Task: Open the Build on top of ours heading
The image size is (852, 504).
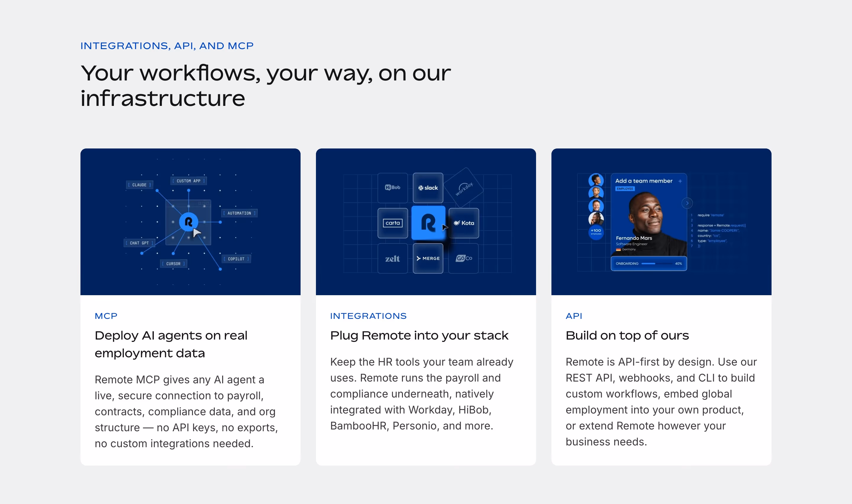Action: pyautogui.click(x=627, y=335)
